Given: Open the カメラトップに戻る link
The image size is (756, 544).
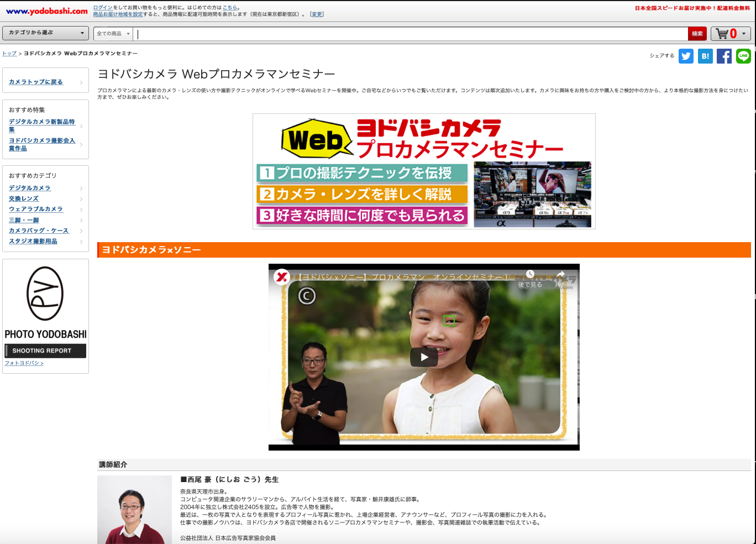Looking at the screenshot, I should pyautogui.click(x=36, y=82).
